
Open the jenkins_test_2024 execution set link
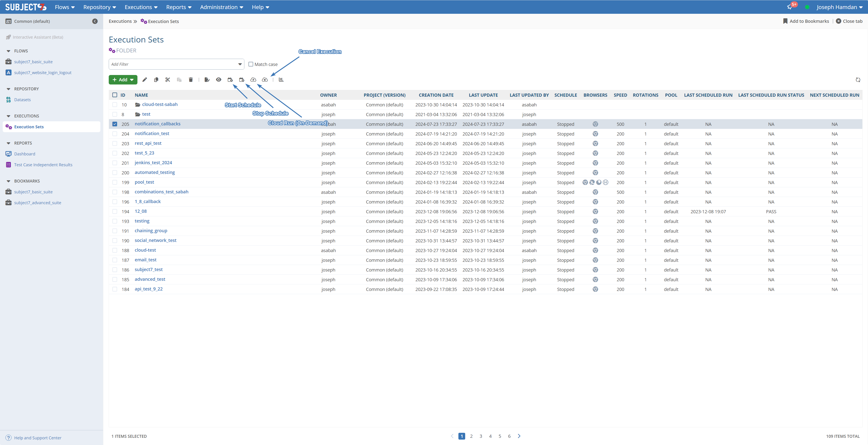click(153, 163)
